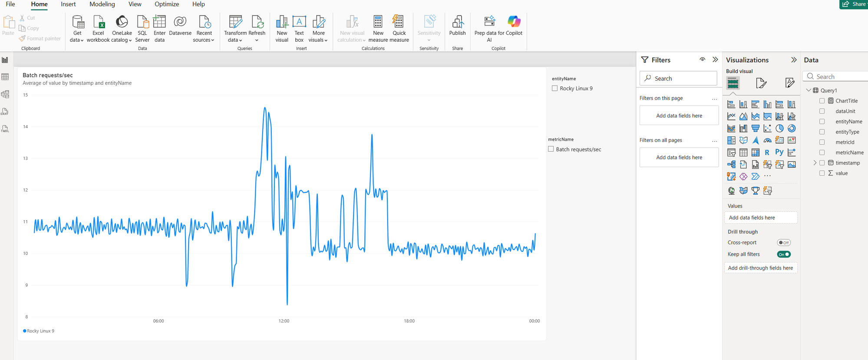Collapse the Filters pane with chevrons
This screenshot has width=868, height=360.
point(715,59)
